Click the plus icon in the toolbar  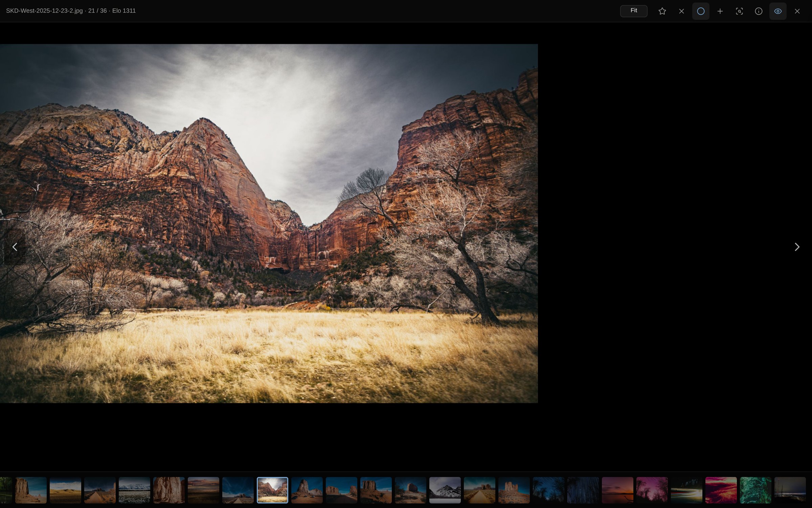pos(720,11)
